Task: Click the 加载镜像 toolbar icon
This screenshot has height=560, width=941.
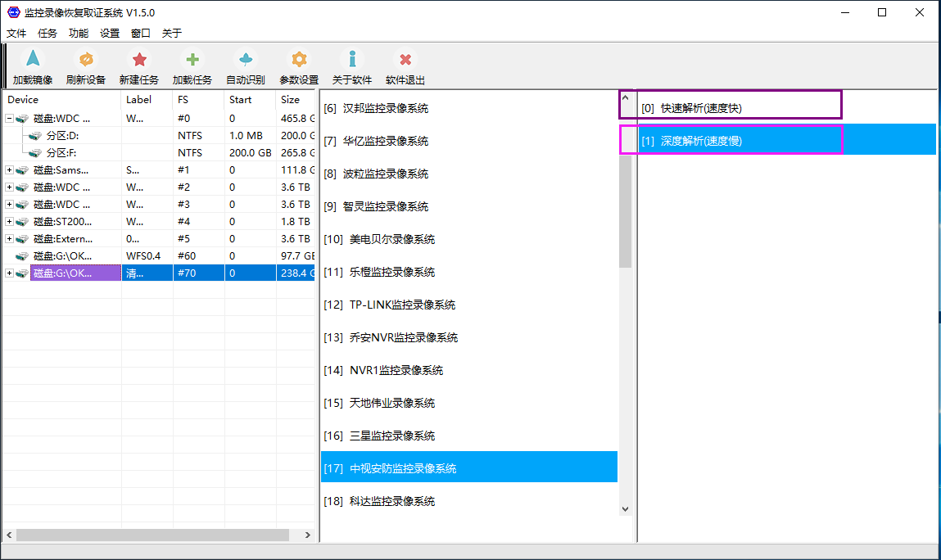Action: 33,60
